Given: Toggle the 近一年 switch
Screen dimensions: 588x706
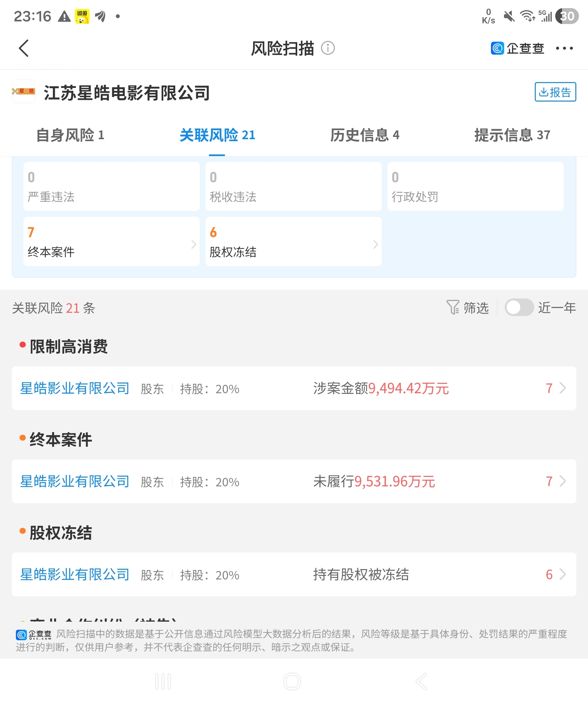Looking at the screenshot, I should pyautogui.click(x=519, y=307).
